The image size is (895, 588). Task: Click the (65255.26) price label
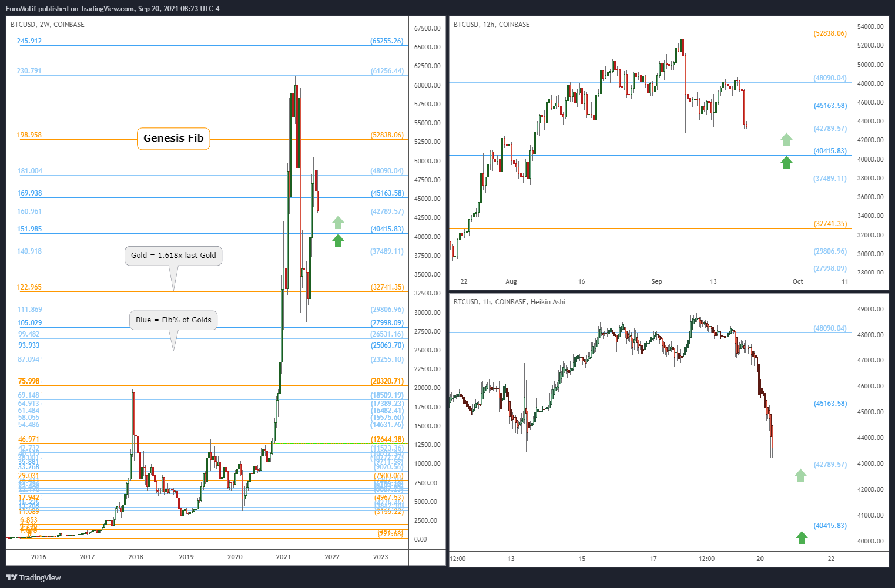tap(387, 41)
